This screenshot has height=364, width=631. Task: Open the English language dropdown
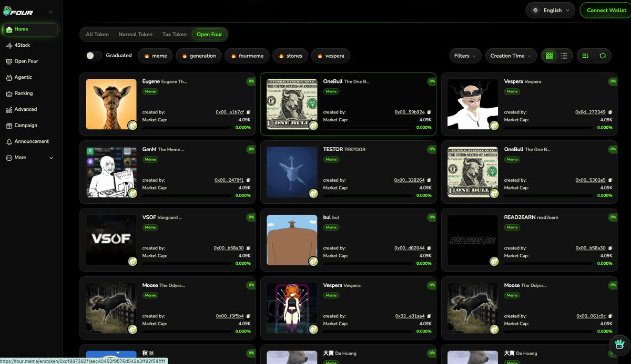551,11
